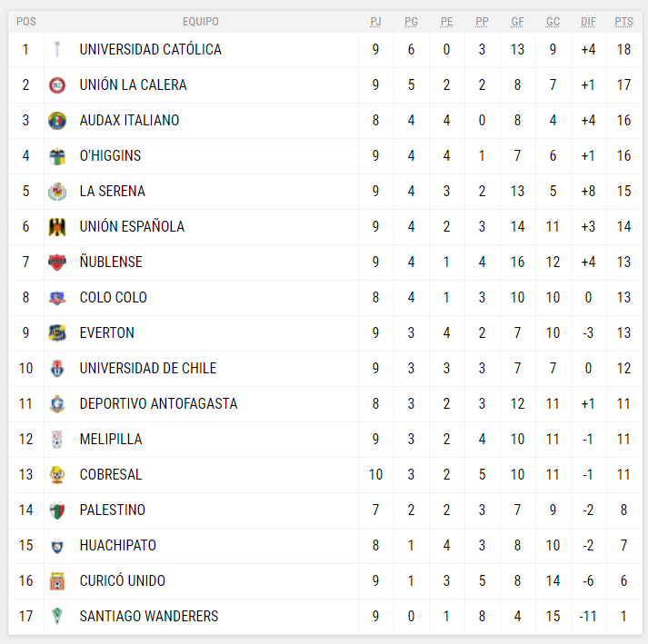Click the Colo Colo crest icon
This screenshot has width=648, height=644.
57,298
